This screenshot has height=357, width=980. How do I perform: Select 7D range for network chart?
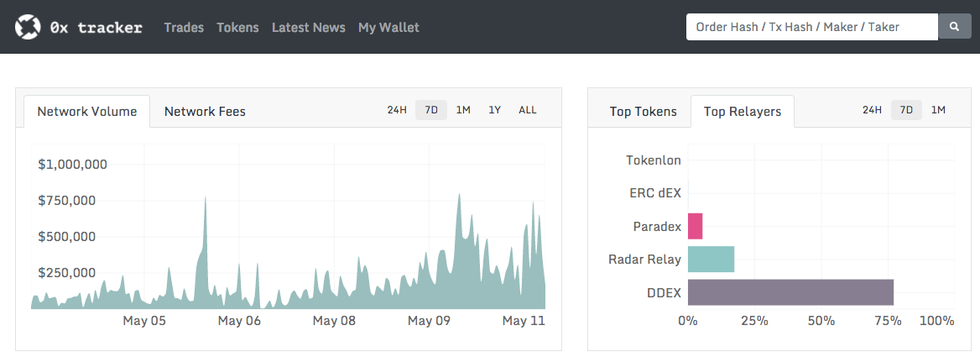(x=431, y=110)
